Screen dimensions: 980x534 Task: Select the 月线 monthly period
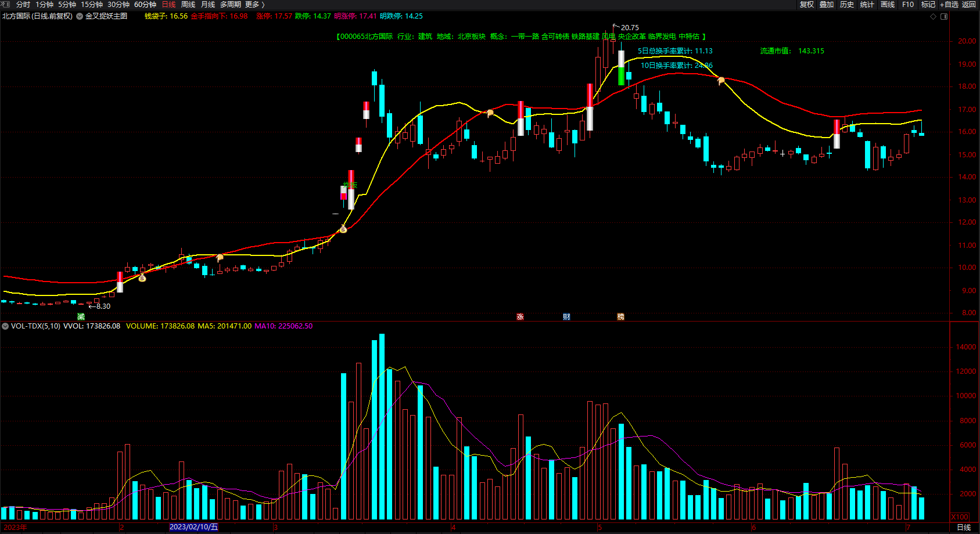(208, 5)
